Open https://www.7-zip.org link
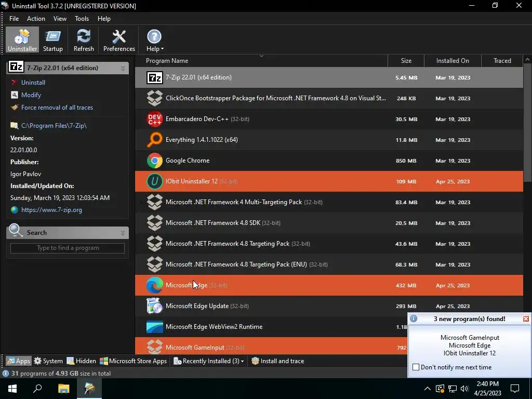Viewport: 532px width, 399px height. 51,210
